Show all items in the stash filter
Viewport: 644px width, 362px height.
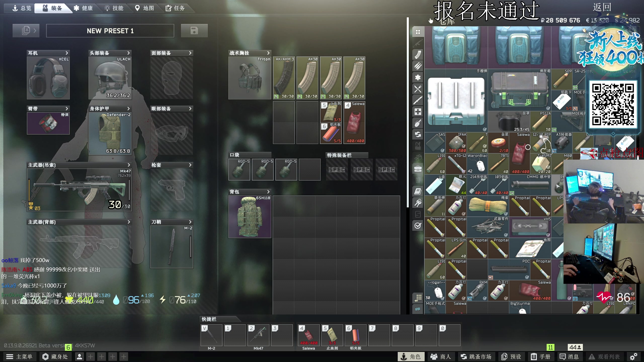click(x=418, y=32)
